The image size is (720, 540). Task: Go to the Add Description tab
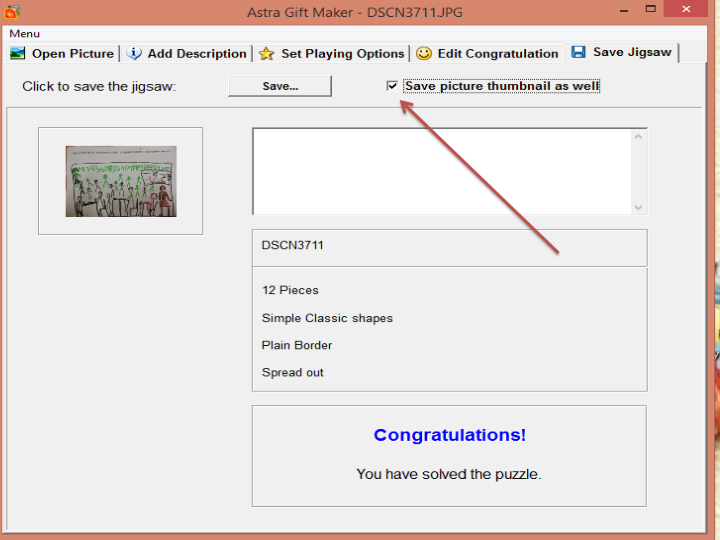[186, 53]
